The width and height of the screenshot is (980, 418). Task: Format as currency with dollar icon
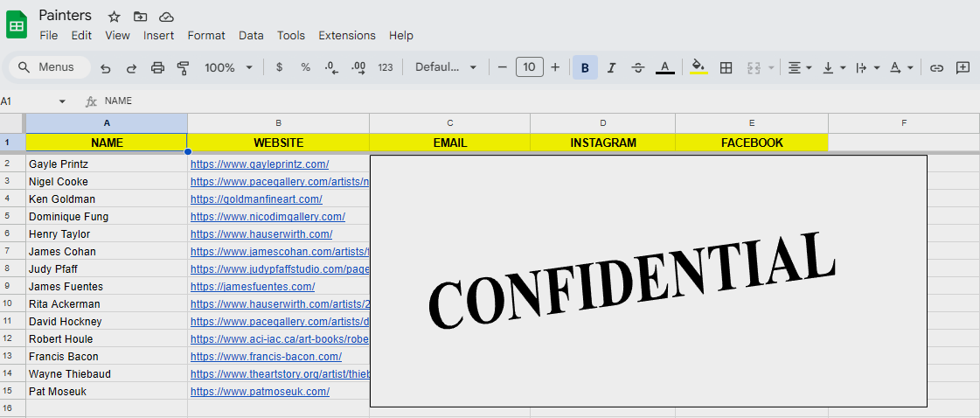[280, 67]
